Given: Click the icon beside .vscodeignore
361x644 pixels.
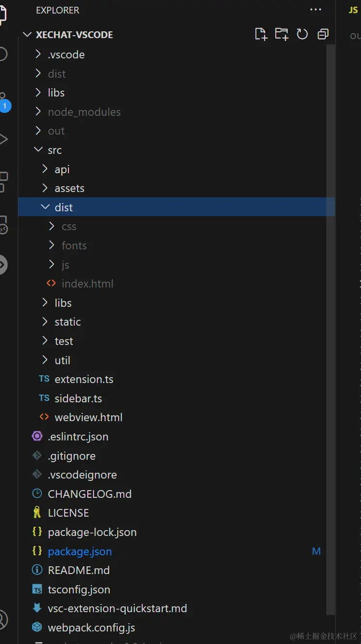Looking at the screenshot, I should click(x=37, y=475).
